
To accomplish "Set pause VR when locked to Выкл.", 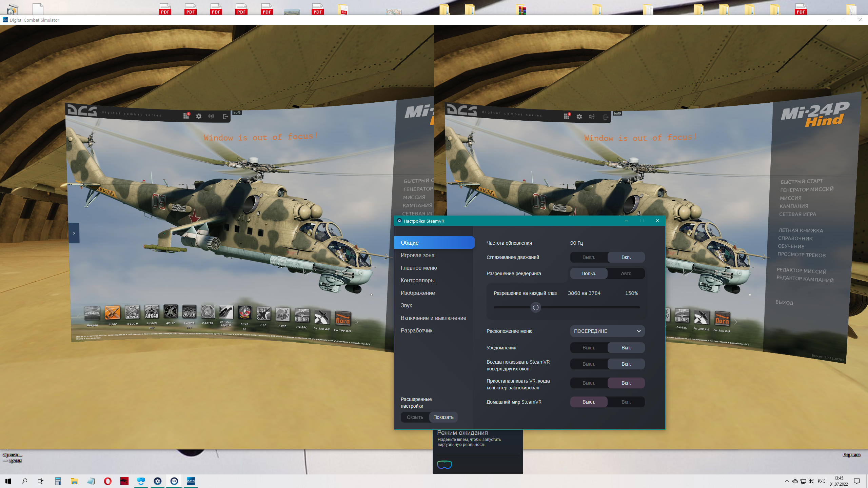I will [x=589, y=383].
